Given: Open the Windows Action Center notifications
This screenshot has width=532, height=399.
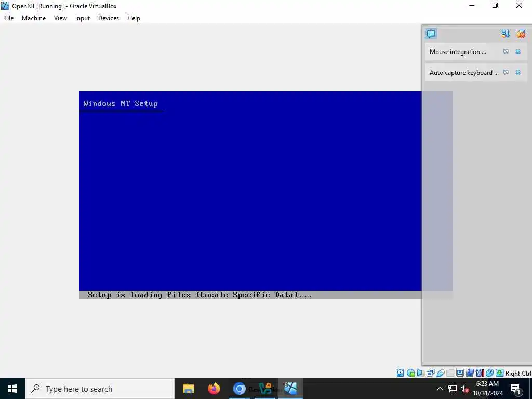Looking at the screenshot, I should 515,389.
